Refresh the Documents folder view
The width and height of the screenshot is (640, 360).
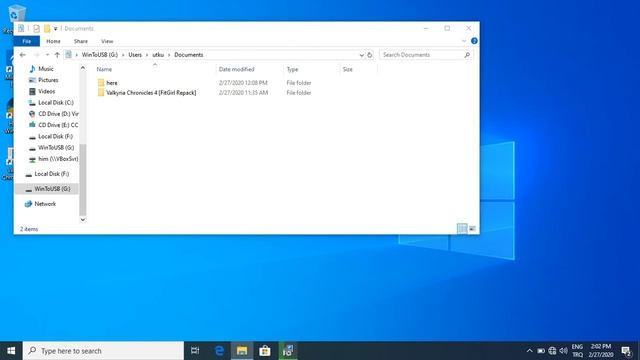point(370,55)
